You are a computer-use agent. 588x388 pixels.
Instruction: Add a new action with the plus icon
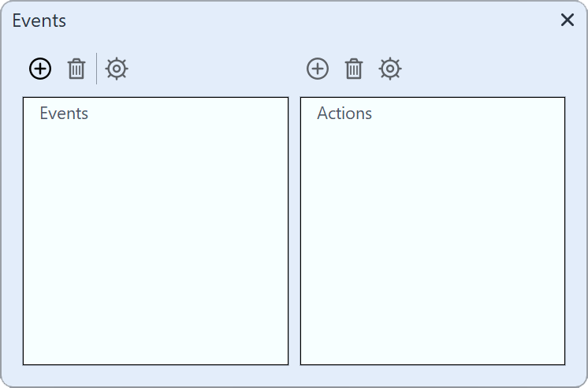318,69
